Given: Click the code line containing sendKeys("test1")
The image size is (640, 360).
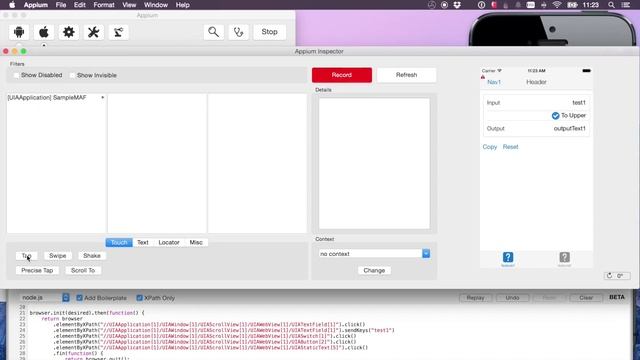Looking at the screenshot, I should click(x=224, y=330).
